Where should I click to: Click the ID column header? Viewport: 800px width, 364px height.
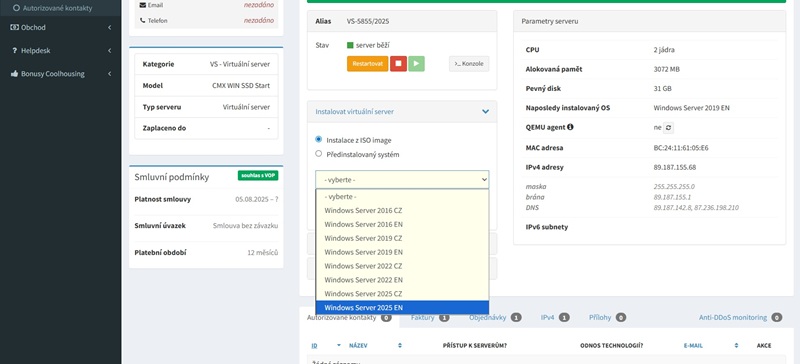[x=314, y=346]
